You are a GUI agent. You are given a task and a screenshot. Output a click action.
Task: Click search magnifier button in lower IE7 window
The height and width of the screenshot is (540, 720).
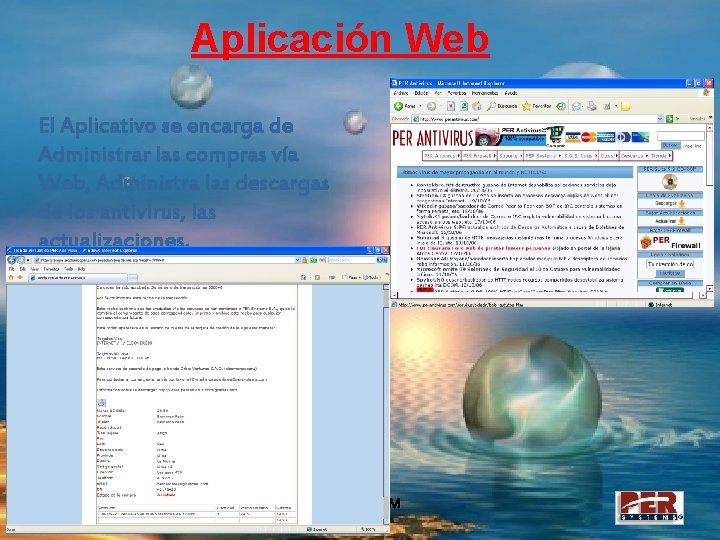coord(382,260)
